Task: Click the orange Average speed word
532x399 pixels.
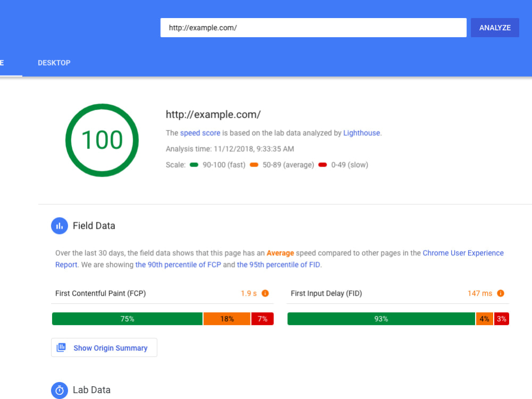Action: (x=280, y=253)
